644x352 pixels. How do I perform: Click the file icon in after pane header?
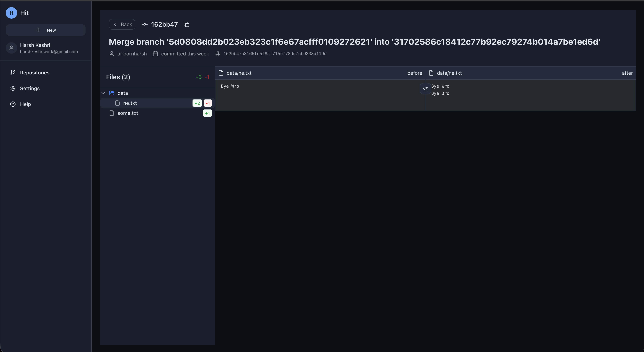pos(431,73)
